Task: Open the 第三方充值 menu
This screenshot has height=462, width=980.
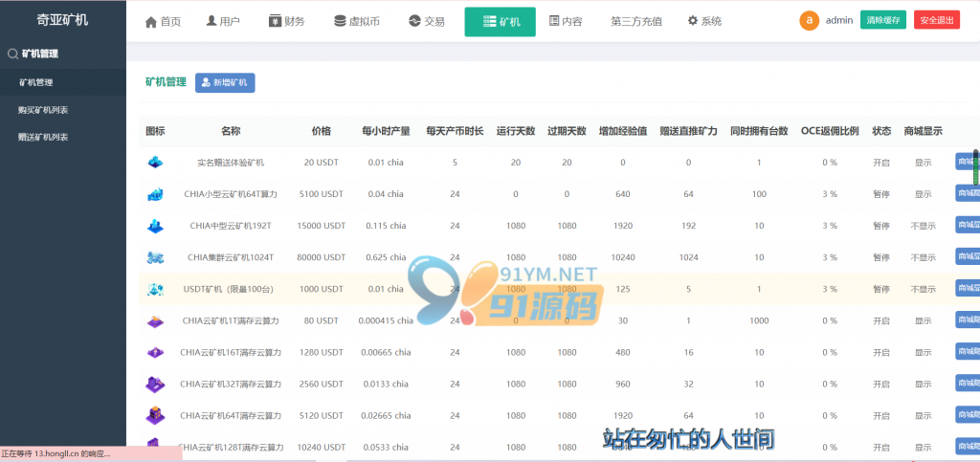Action: click(x=636, y=21)
